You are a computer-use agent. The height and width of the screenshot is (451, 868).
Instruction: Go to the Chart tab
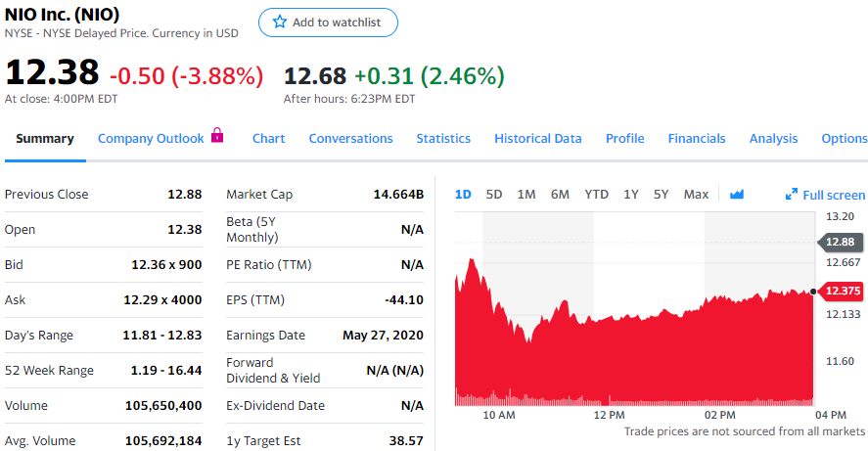pyautogui.click(x=268, y=139)
